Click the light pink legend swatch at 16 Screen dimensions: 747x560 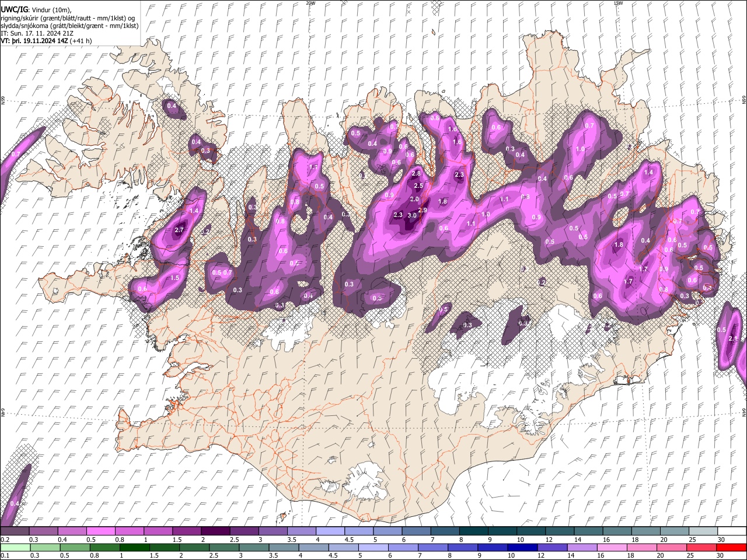click(x=612, y=547)
